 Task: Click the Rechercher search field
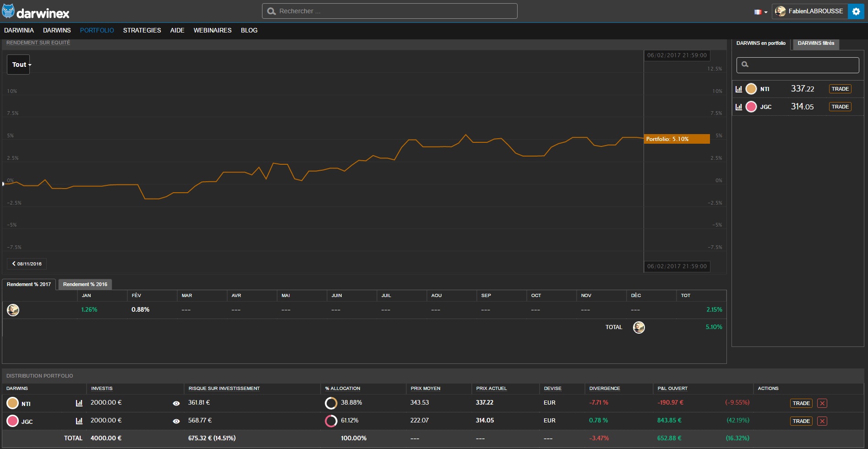(x=389, y=11)
